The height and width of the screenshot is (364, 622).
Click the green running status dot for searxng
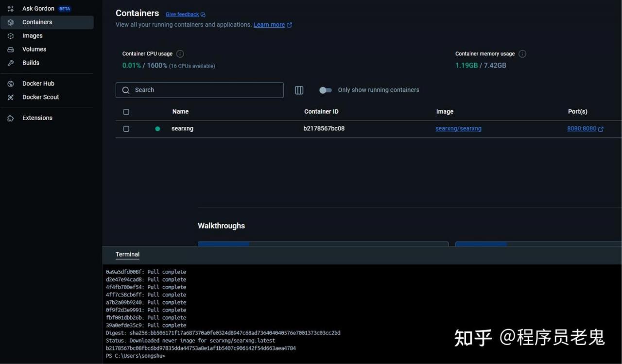(157, 129)
